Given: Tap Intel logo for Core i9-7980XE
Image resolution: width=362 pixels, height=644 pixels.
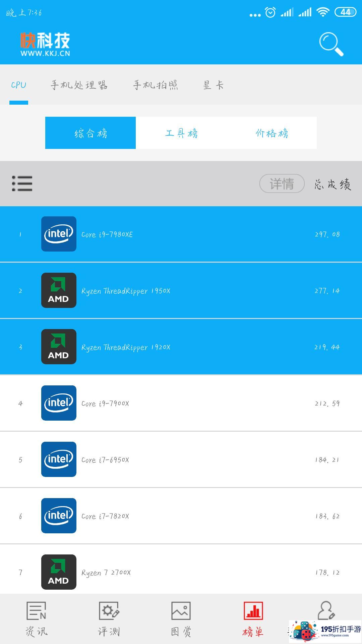Looking at the screenshot, I should [59, 234].
